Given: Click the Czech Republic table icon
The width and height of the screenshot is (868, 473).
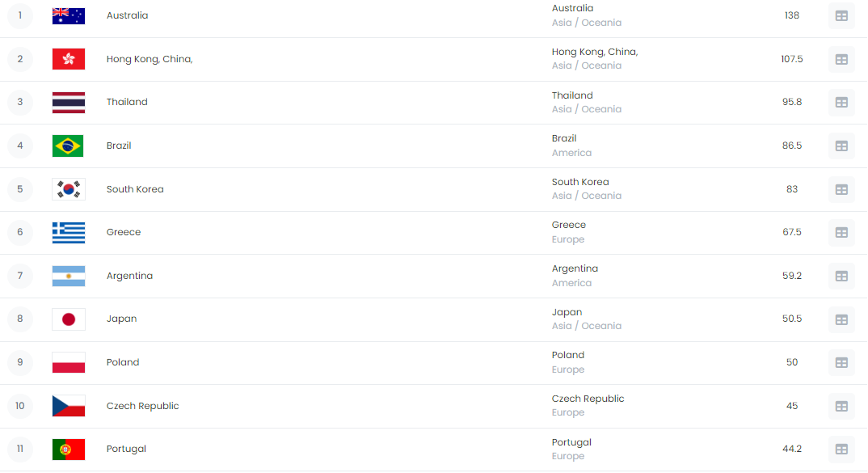Looking at the screenshot, I should pyautogui.click(x=841, y=406).
